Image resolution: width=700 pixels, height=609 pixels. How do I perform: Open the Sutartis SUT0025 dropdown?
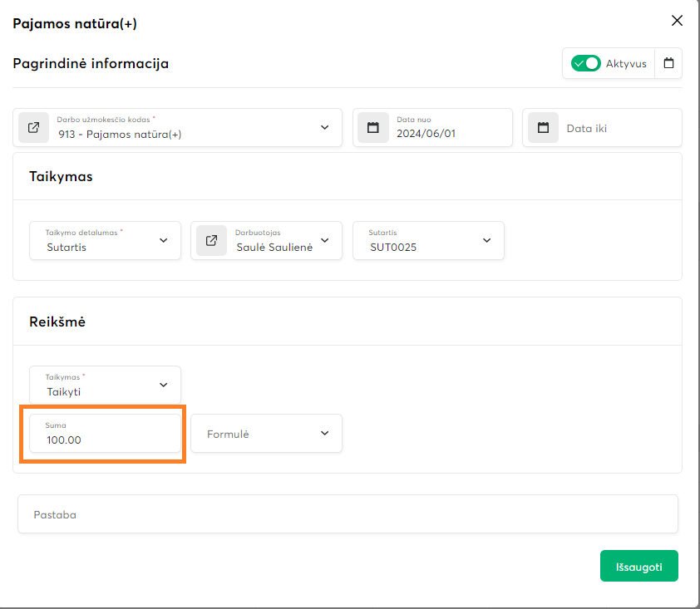tap(486, 240)
